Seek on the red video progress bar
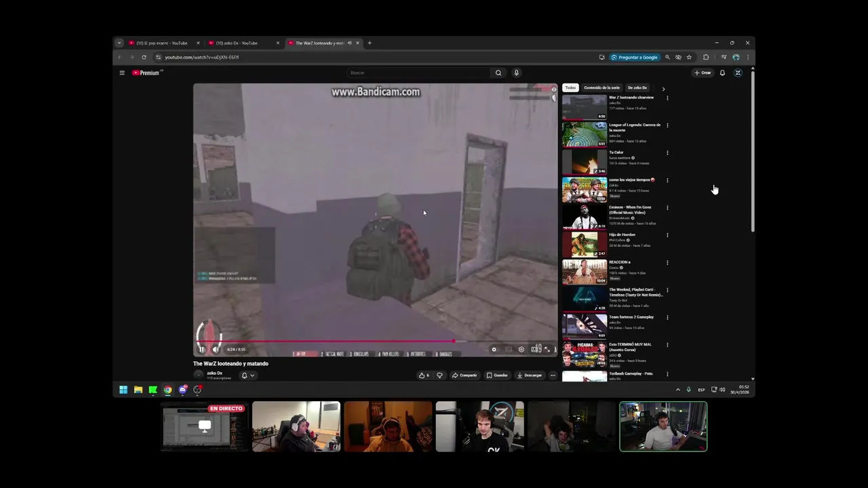868x488 pixels. pyautogui.click(x=375, y=342)
